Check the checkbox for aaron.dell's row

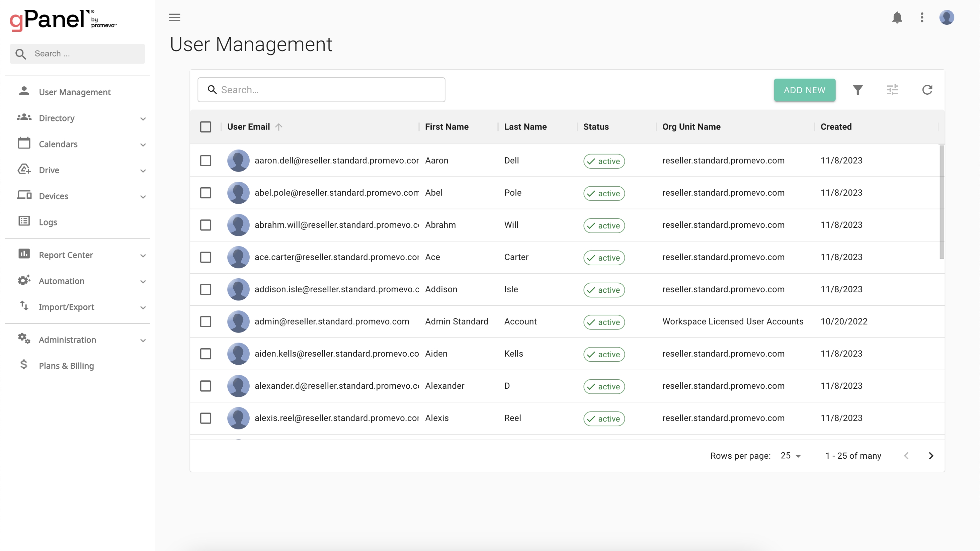(206, 160)
